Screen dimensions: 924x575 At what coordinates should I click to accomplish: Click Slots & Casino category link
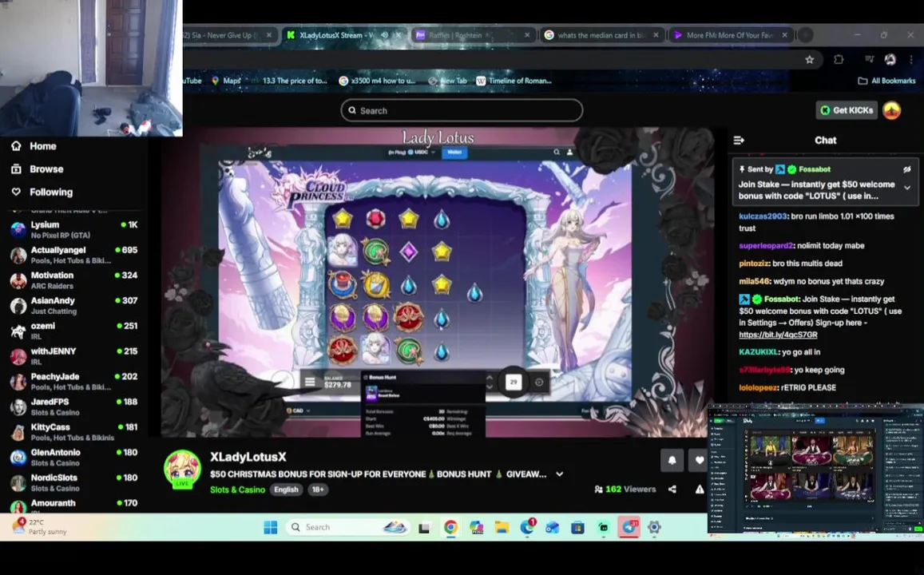[237, 490]
